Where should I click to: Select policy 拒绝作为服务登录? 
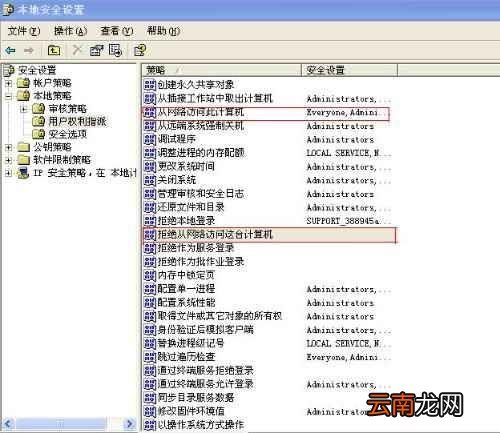pyautogui.click(x=196, y=248)
